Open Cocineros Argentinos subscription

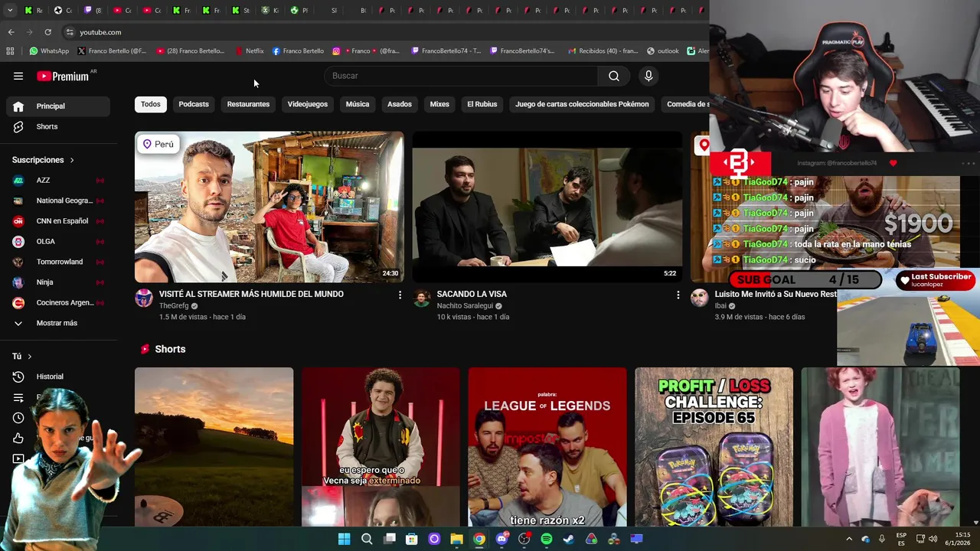click(x=58, y=302)
